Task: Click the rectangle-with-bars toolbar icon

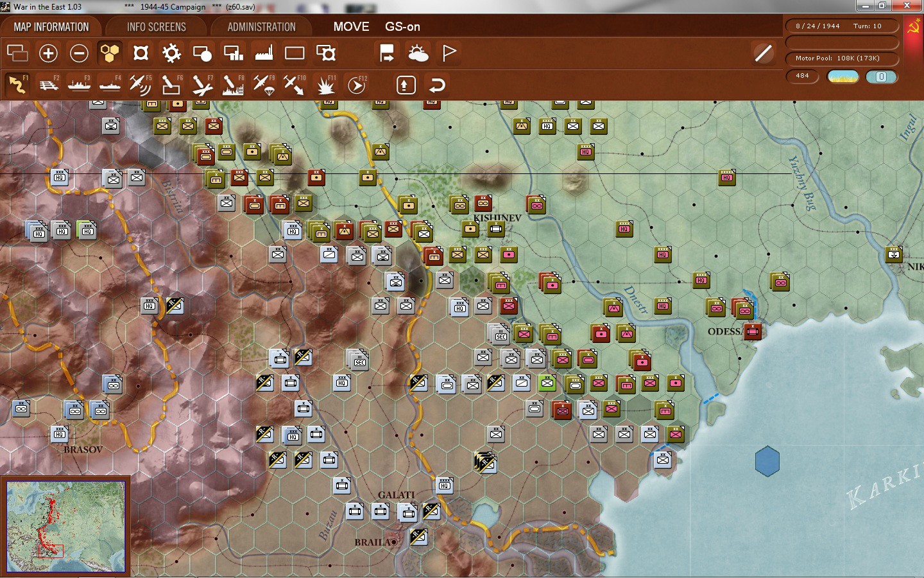Action: coord(233,53)
